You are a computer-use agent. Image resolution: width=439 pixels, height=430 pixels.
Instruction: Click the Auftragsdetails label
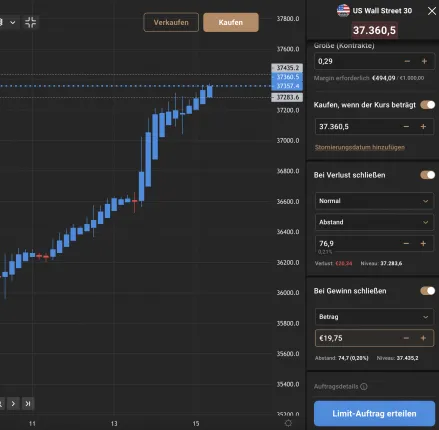pyautogui.click(x=336, y=387)
